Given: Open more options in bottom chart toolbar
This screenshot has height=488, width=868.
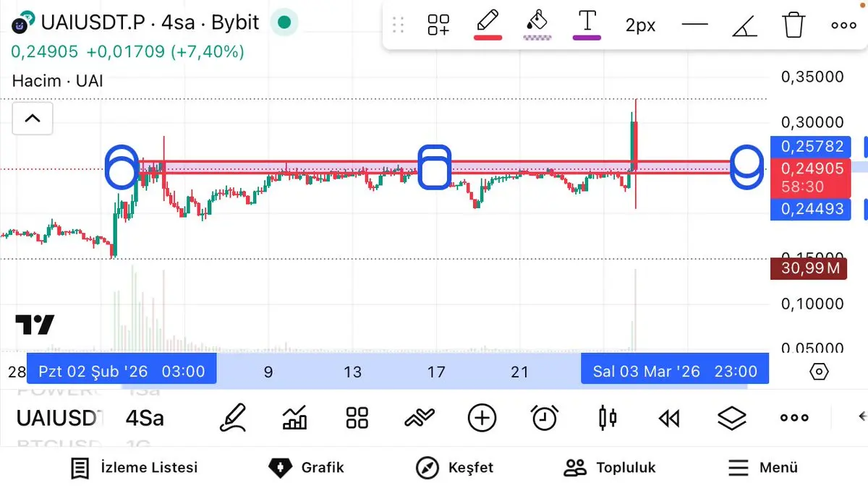Looking at the screenshot, I should click(x=794, y=417).
